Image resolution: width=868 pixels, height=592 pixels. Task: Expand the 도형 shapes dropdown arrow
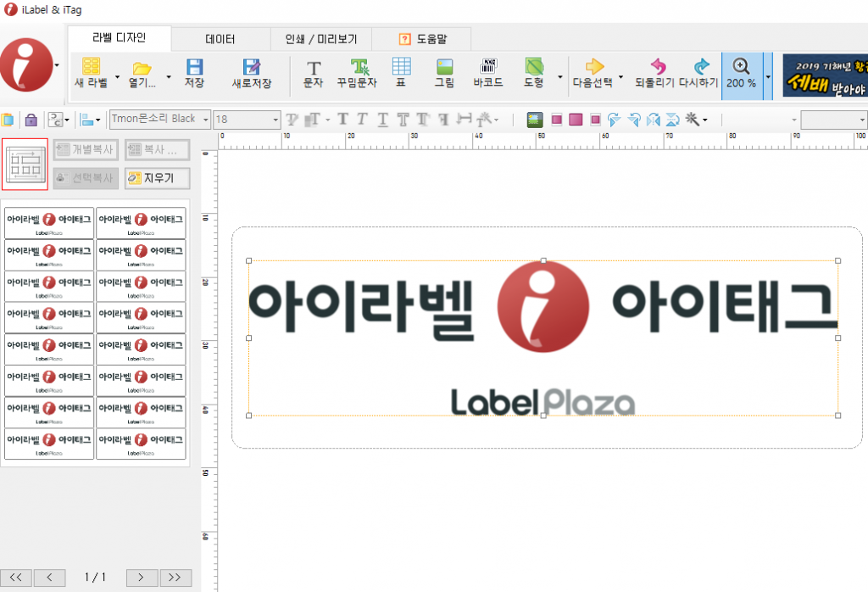[560, 77]
